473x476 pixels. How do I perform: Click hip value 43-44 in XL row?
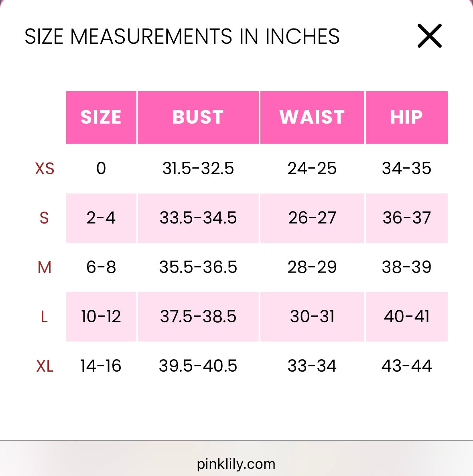tap(406, 366)
